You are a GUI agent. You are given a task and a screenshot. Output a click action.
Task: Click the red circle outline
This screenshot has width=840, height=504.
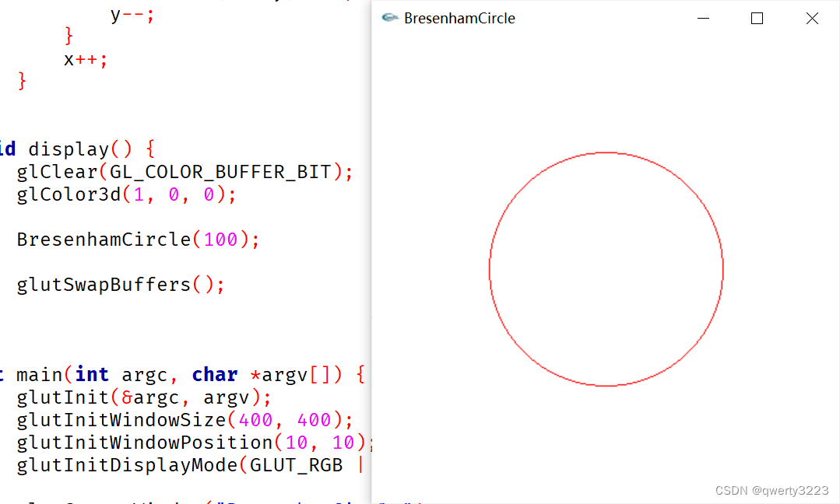pos(606,153)
